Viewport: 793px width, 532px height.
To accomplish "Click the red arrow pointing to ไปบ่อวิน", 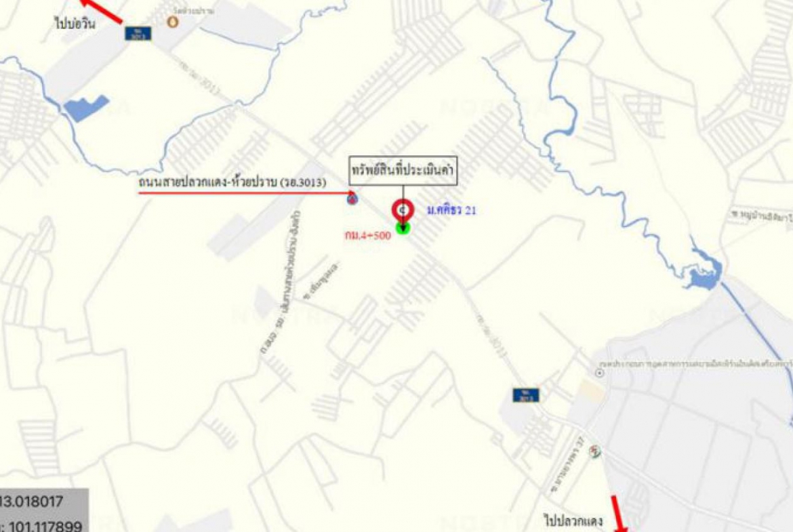I will [102, 10].
